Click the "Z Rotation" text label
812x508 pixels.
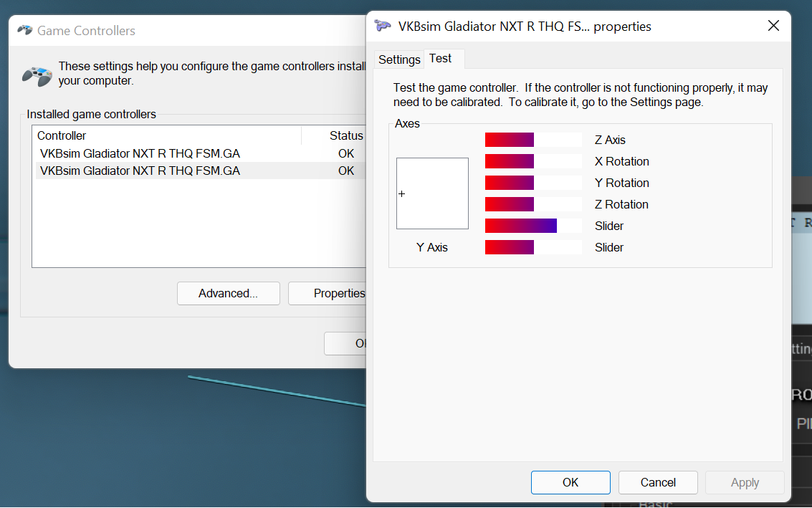click(x=621, y=204)
